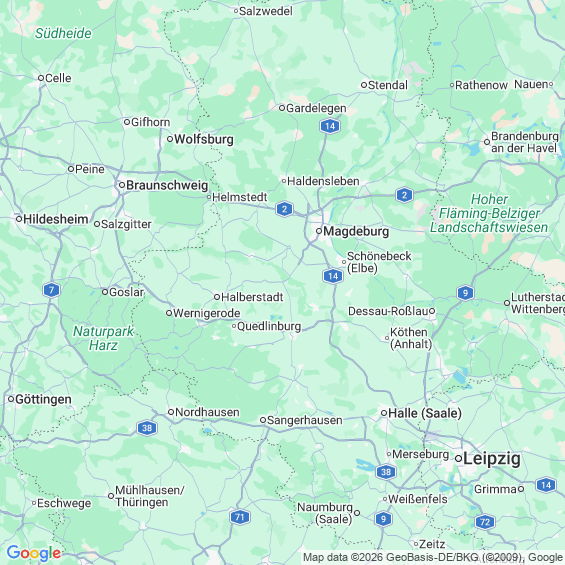Click the A9 shield near Dessau-Roßlau

465,293
